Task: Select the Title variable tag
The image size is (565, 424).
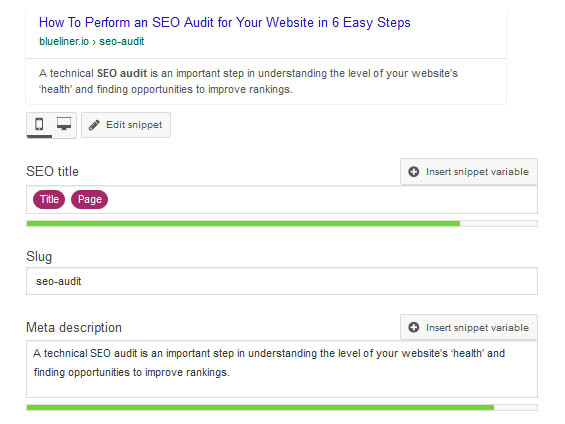Action: click(49, 199)
